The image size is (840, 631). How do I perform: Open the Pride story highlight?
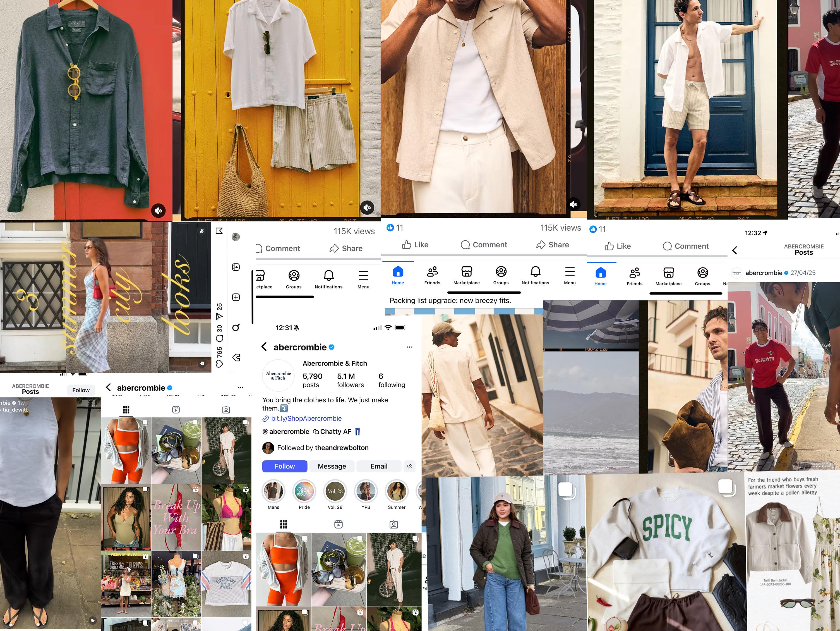tap(304, 491)
